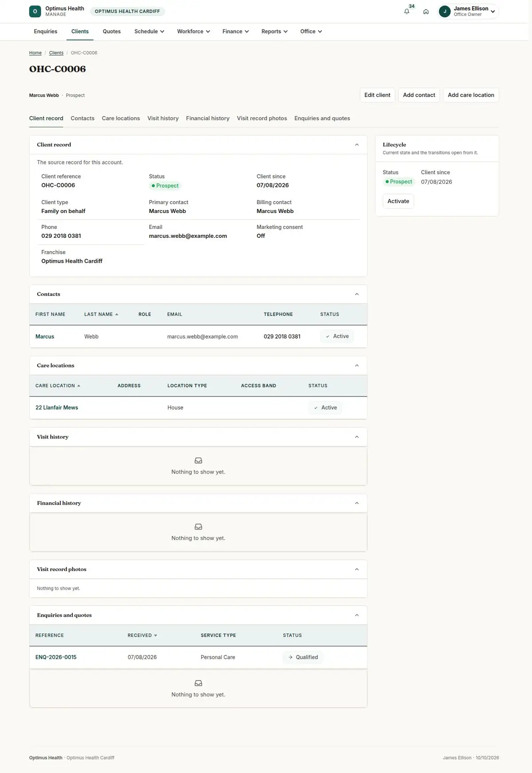The image size is (532, 773).
Task: Switch to the Care locations tab
Action: (121, 118)
